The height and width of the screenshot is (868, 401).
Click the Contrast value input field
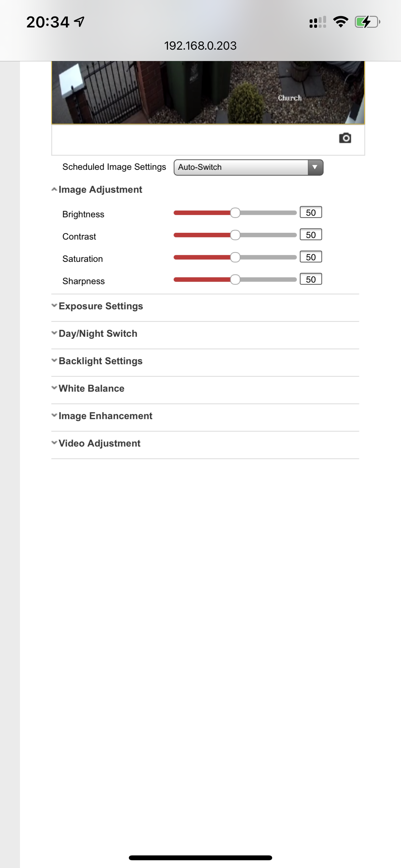point(311,235)
